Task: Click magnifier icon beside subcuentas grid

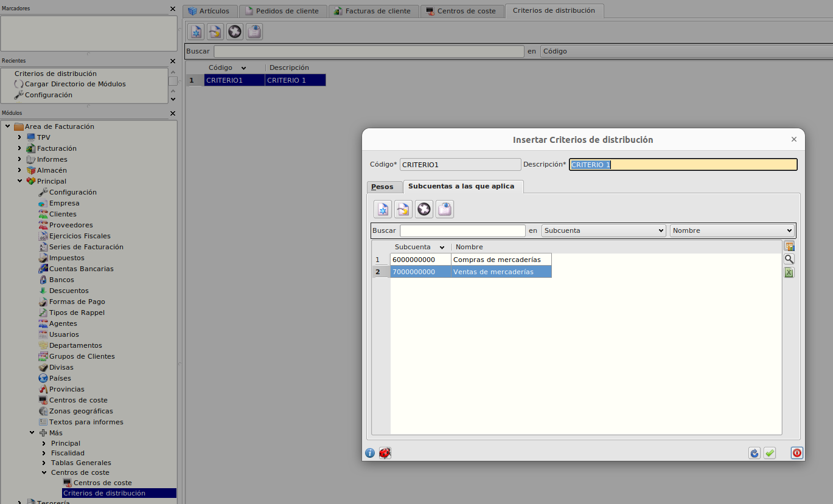Action: 789,259
